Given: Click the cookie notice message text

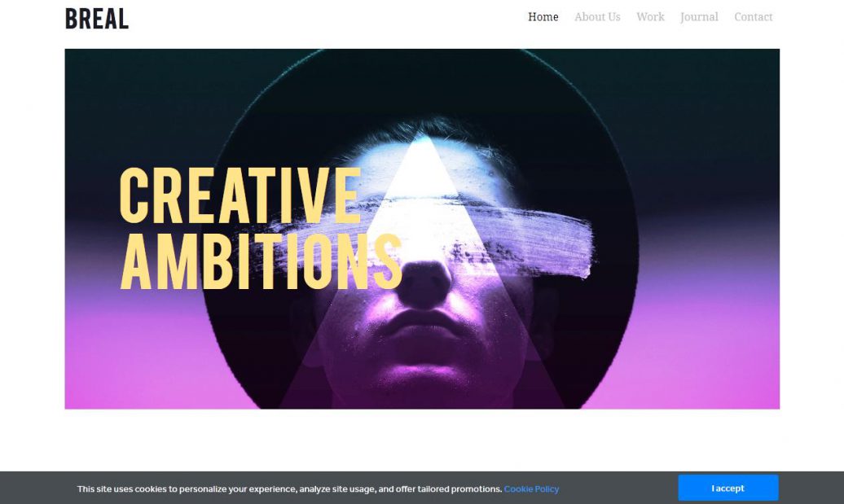Looking at the screenshot, I should [x=289, y=489].
